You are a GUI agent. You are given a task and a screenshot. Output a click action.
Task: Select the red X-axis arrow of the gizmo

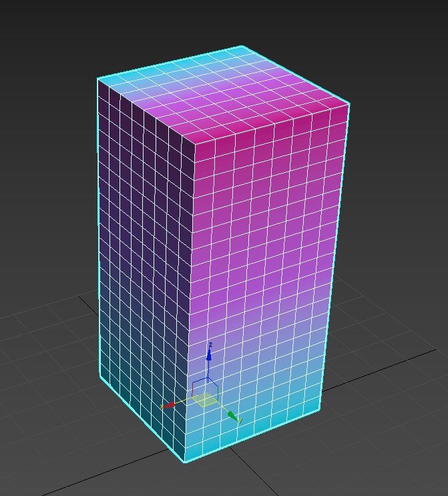coord(170,405)
